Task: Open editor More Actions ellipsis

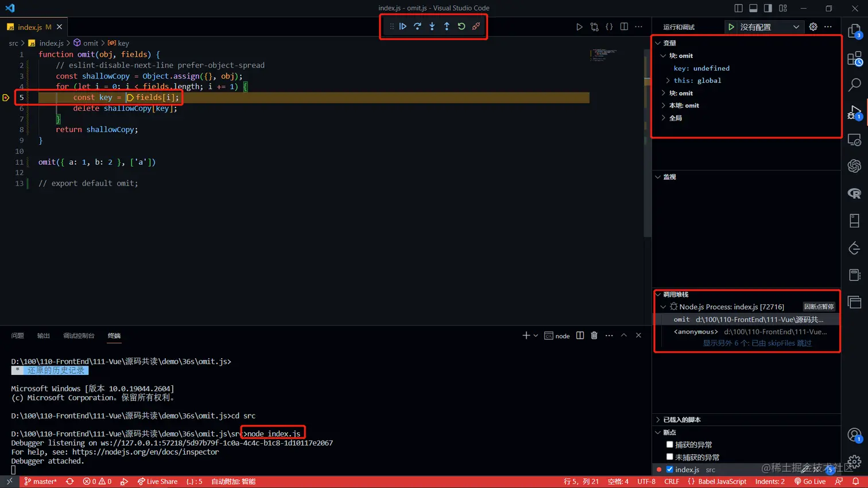Action: point(638,27)
